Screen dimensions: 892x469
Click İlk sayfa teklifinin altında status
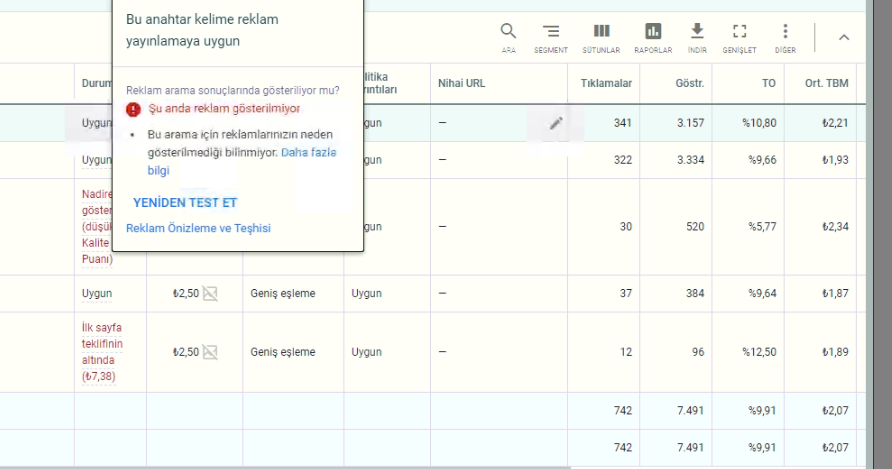pyautogui.click(x=102, y=352)
